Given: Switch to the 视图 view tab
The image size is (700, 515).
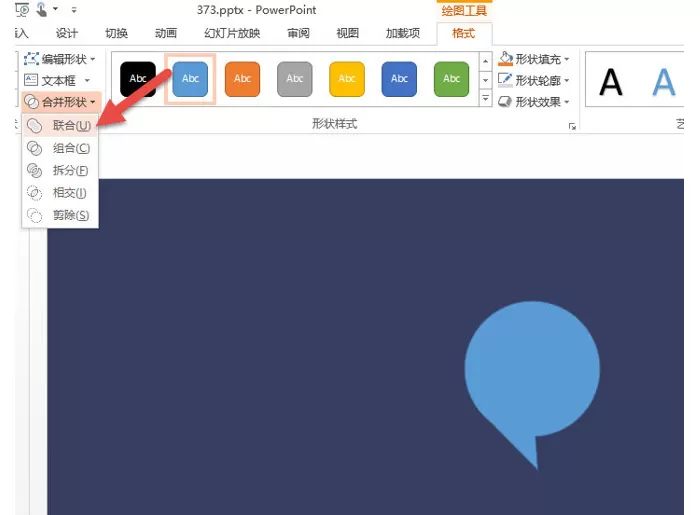Looking at the screenshot, I should [347, 33].
